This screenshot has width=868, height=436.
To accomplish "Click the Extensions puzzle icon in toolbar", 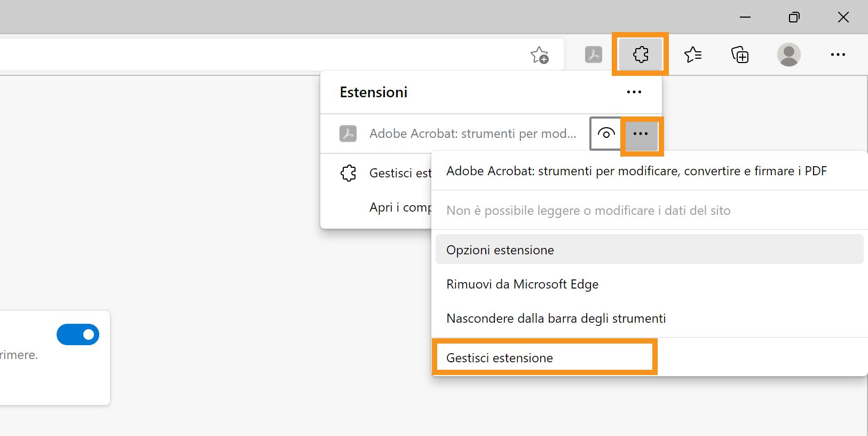I will 640,54.
